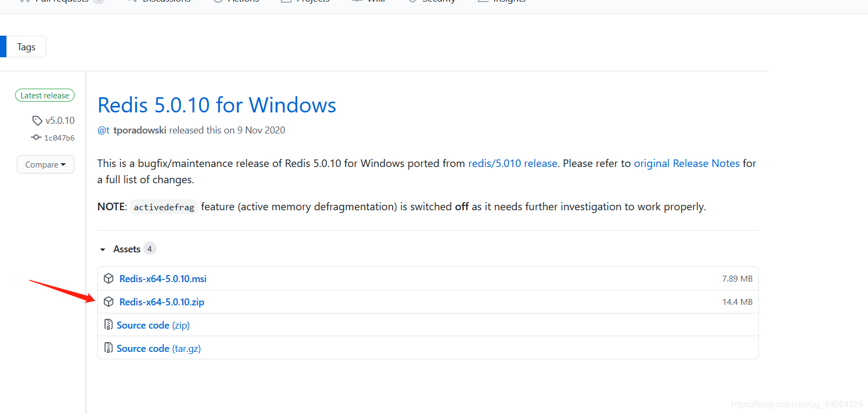The width and height of the screenshot is (868, 414).
Task: Expand the Compare dropdown
Action: point(45,164)
